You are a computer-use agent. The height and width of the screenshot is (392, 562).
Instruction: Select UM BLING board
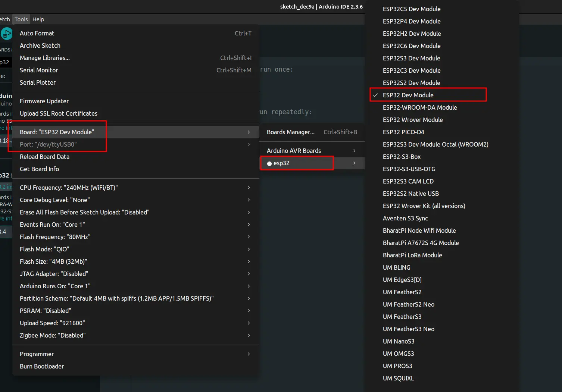tap(442, 267)
